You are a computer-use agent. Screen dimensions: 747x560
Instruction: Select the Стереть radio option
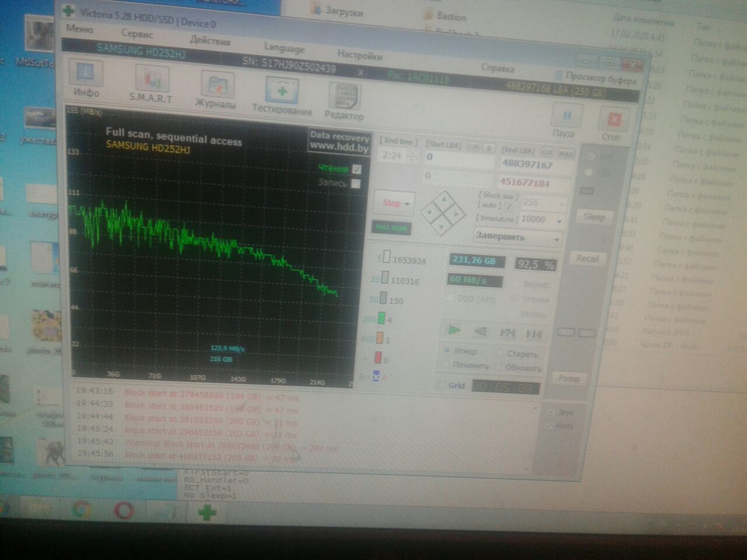(500, 353)
